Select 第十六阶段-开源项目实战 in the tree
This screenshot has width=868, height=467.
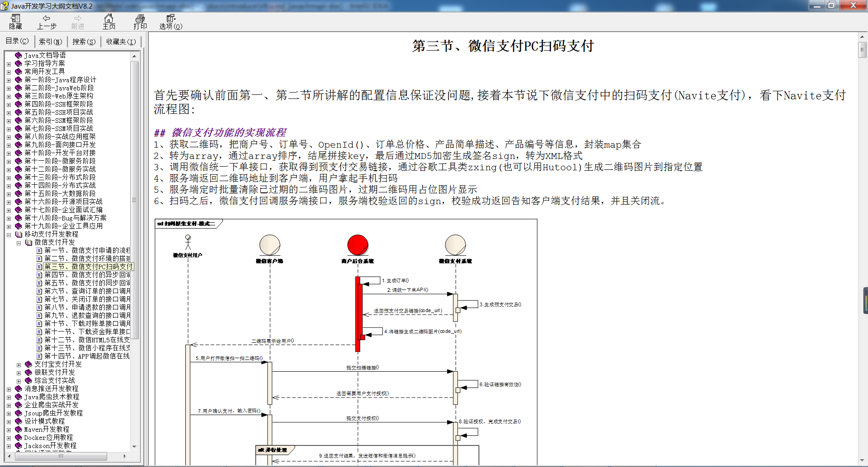[x=63, y=202]
